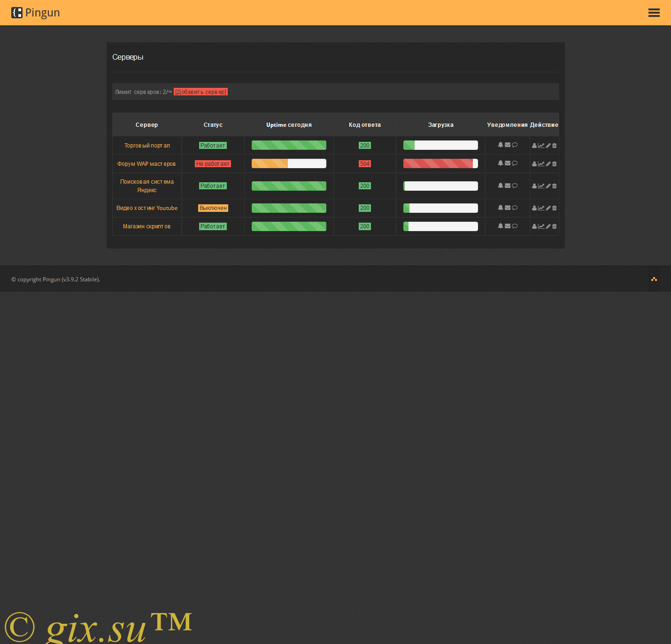Click the load bar for Торговый портал
Screen dimensions: 671x644
(440, 145)
